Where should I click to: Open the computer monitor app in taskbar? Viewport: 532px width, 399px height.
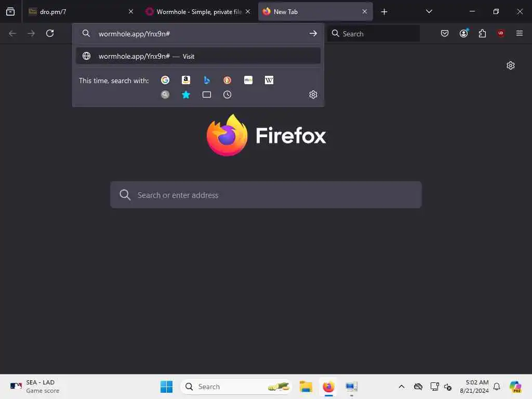click(x=351, y=387)
